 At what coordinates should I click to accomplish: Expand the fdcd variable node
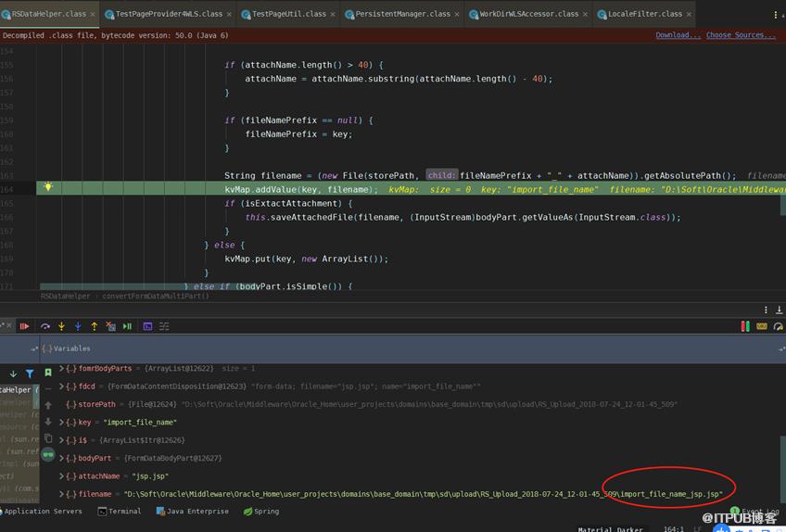click(61, 386)
